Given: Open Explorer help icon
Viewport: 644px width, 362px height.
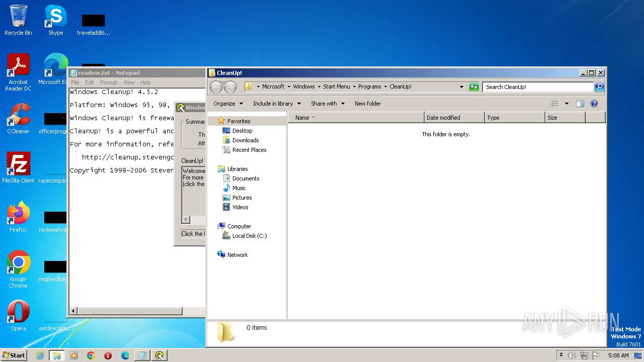Looking at the screenshot, I should point(594,104).
